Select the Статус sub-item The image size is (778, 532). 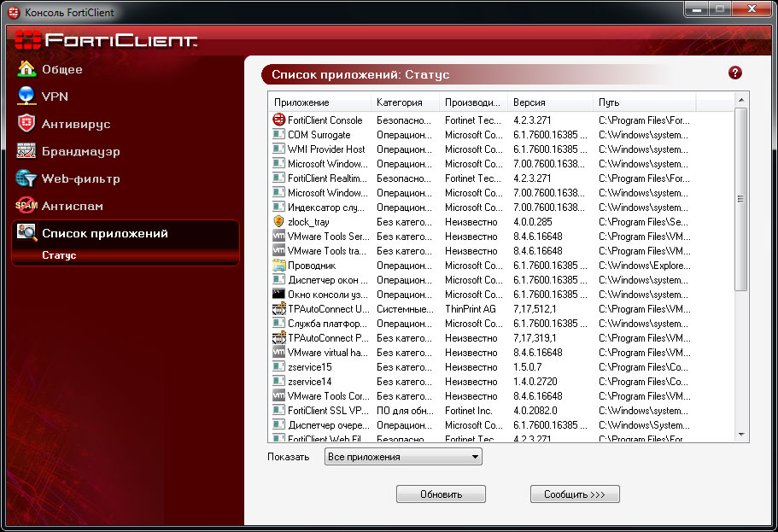pos(59,255)
